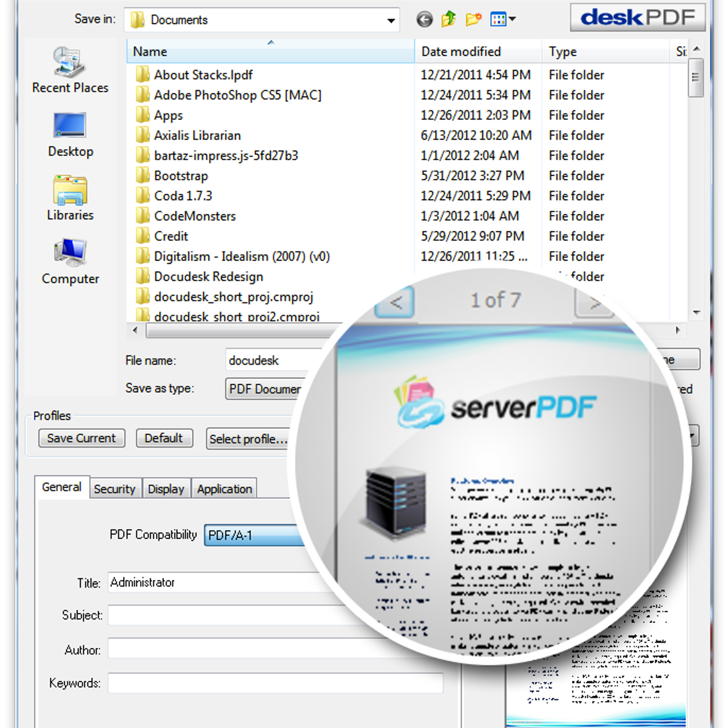
Task: Switch to the Application tab
Action: click(x=224, y=489)
